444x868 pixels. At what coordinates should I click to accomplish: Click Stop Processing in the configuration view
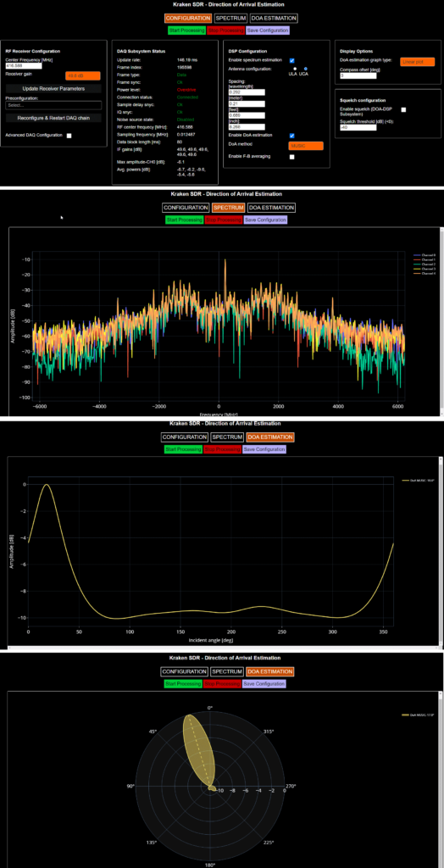click(x=225, y=30)
